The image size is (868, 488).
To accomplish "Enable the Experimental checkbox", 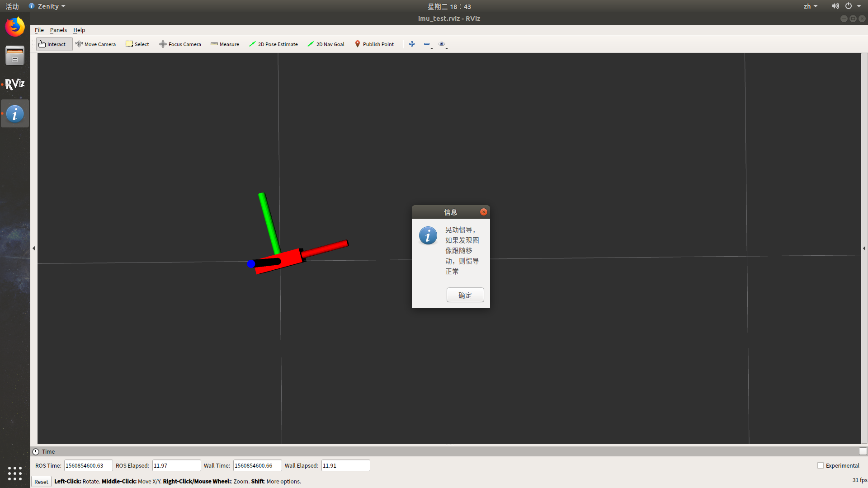I will pyautogui.click(x=821, y=465).
